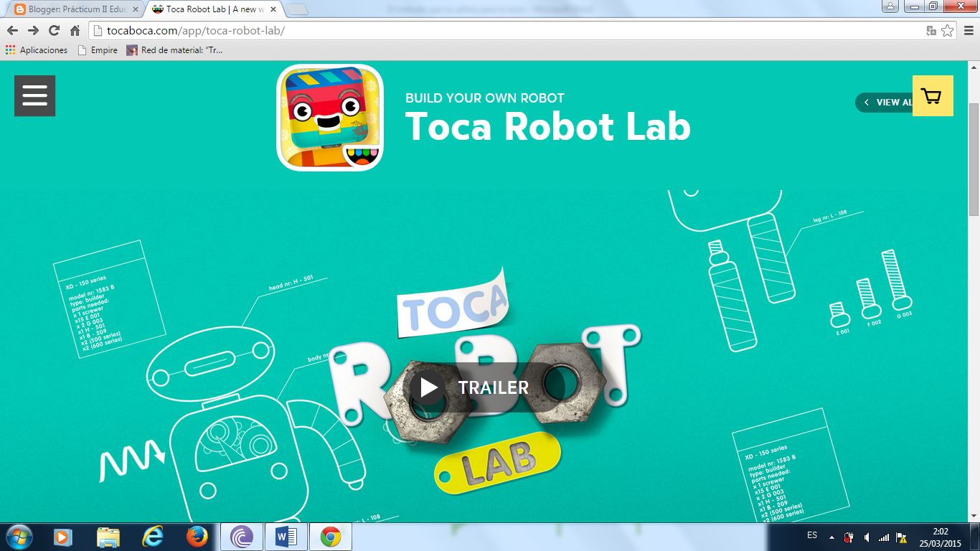This screenshot has height=551, width=980.
Task: Open the hamburger menu on the Toca Boca page
Action: [34, 95]
